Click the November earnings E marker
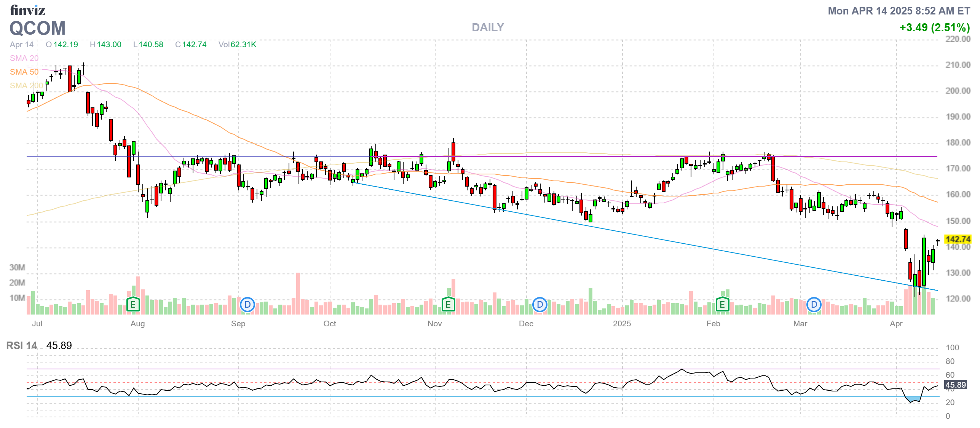 click(448, 304)
